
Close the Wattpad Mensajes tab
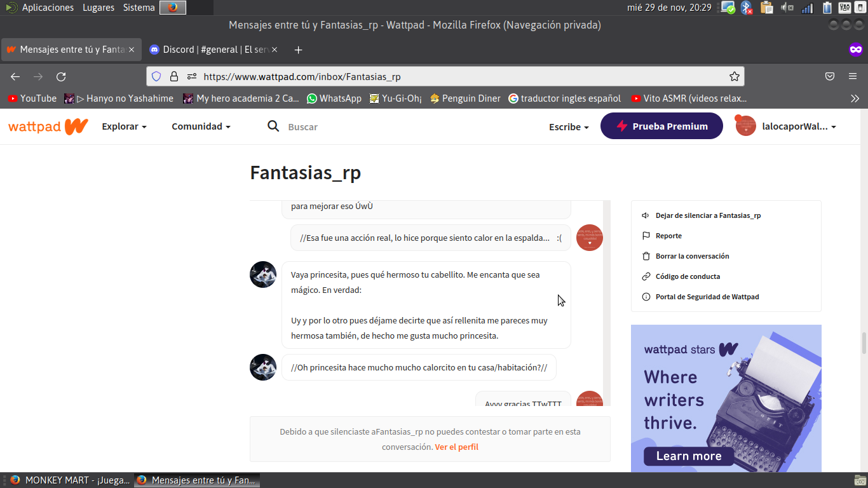pos(132,50)
